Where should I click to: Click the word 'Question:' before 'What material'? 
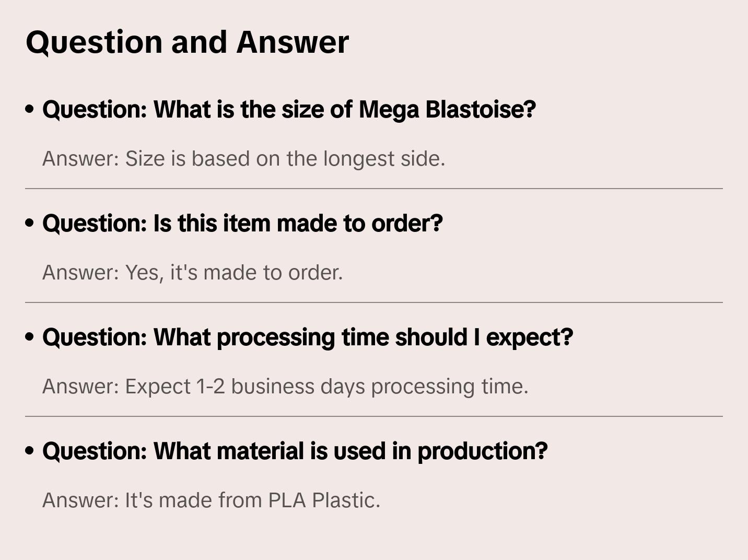pyautogui.click(x=95, y=451)
